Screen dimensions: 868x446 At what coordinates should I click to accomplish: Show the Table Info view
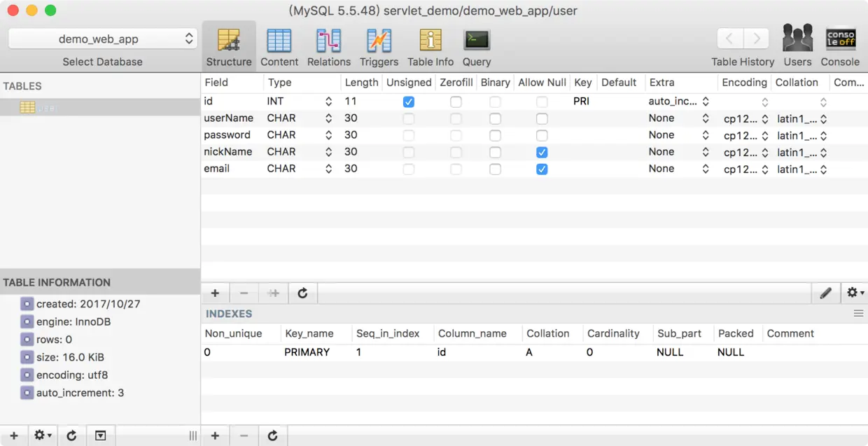tap(430, 47)
